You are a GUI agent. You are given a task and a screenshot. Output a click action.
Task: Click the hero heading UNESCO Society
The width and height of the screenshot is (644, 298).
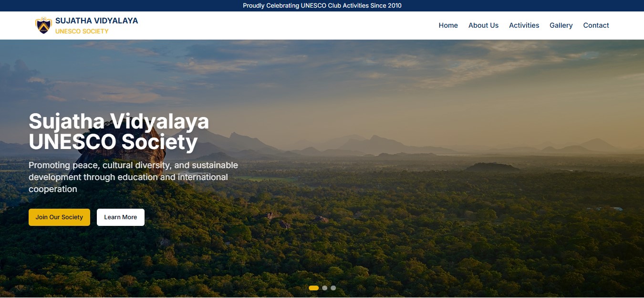(113, 141)
